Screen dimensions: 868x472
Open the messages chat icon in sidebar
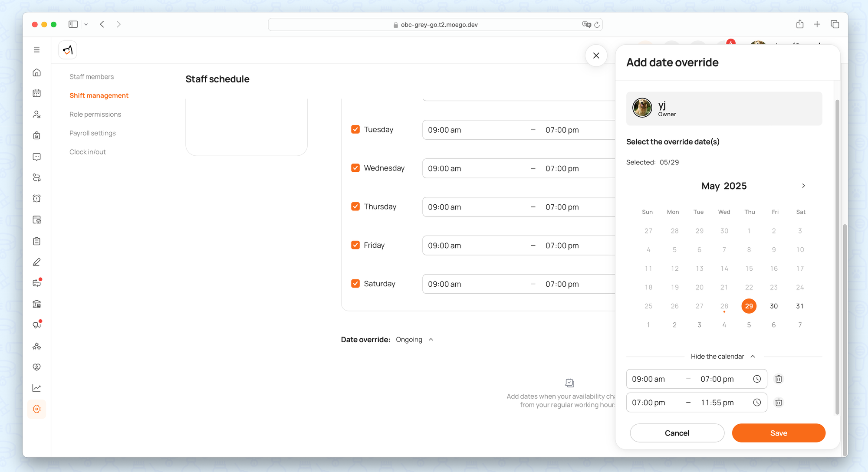click(x=37, y=157)
